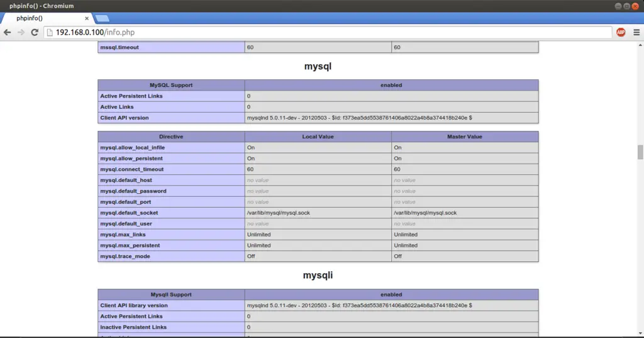Click the mysql section heading
Image resolution: width=644 pixels, height=338 pixels.
[x=318, y=66]
